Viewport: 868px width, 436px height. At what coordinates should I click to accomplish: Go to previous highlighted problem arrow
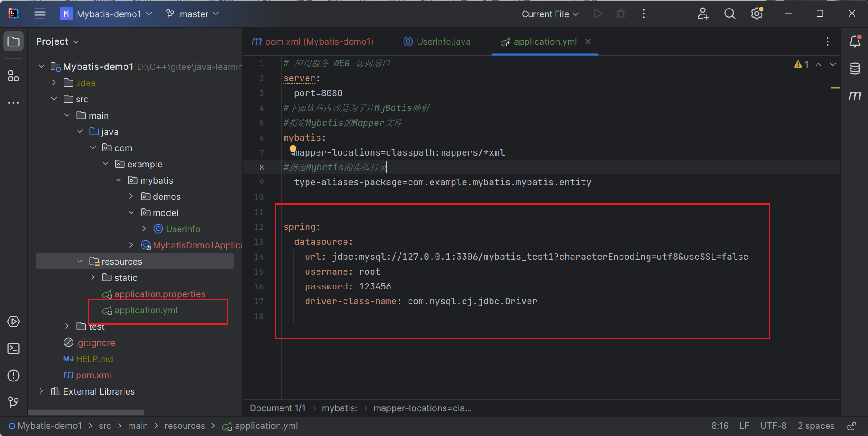[818, 64]
